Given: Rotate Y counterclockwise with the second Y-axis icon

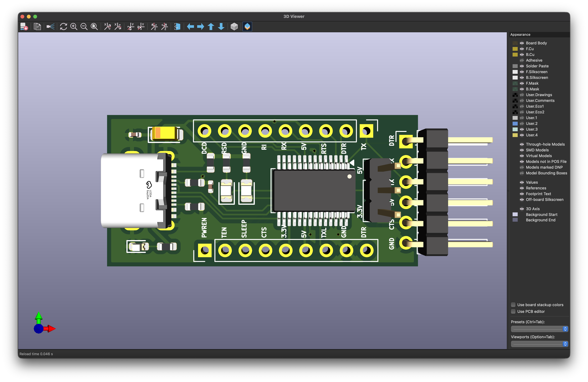Looking at the screenshot, I should click(x=141, y=26).
